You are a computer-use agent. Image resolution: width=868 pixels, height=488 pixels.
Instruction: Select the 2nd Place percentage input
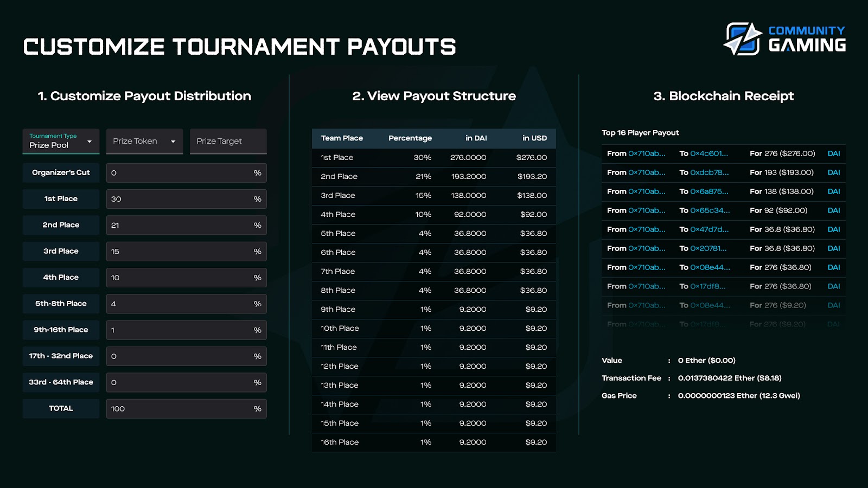pos(186,225)
